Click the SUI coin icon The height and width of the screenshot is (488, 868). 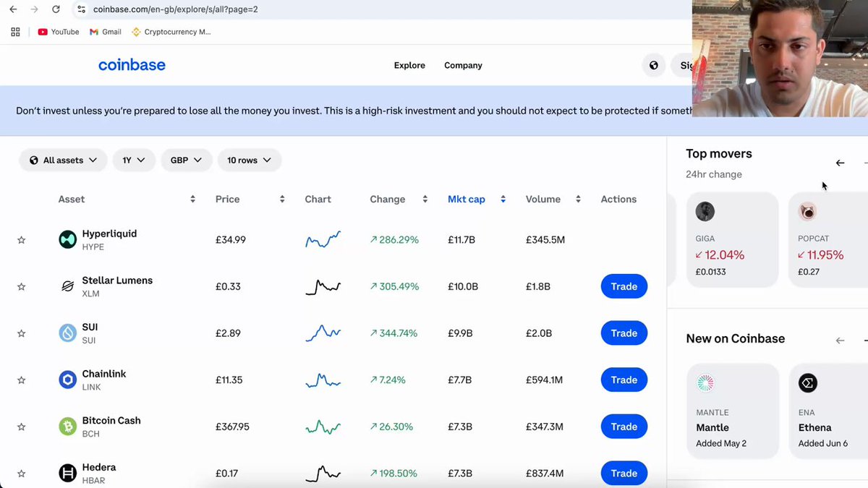[x=67, y=333]
